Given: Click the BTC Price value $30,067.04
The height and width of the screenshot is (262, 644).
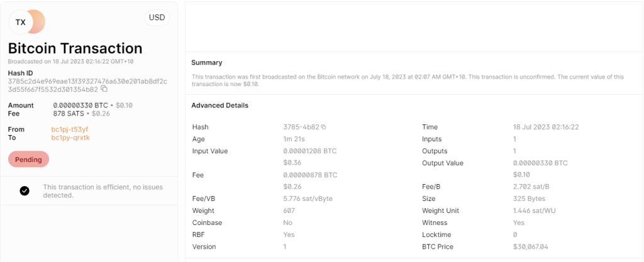Looking at the screenshot, I should 530,247.
